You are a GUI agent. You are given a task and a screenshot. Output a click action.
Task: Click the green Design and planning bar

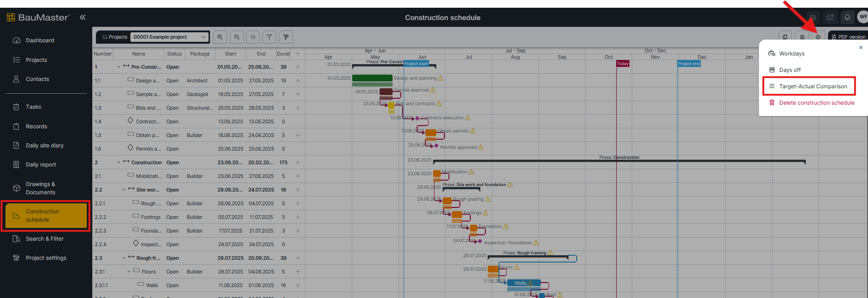(x=372, y=78)
